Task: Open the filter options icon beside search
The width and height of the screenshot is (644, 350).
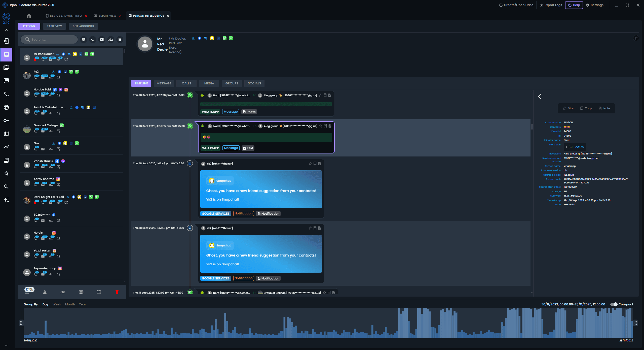Action: [x=84, y=40]
